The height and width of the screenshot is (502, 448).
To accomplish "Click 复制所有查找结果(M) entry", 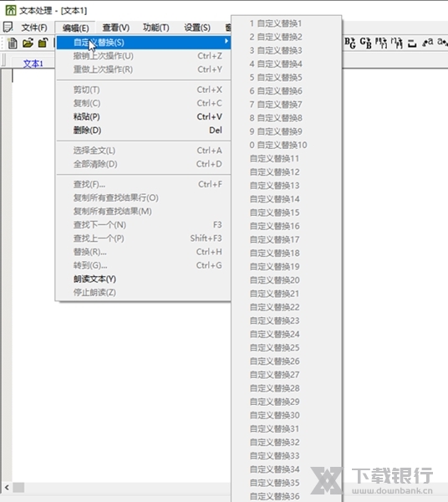I will click(x=143, y=212).
